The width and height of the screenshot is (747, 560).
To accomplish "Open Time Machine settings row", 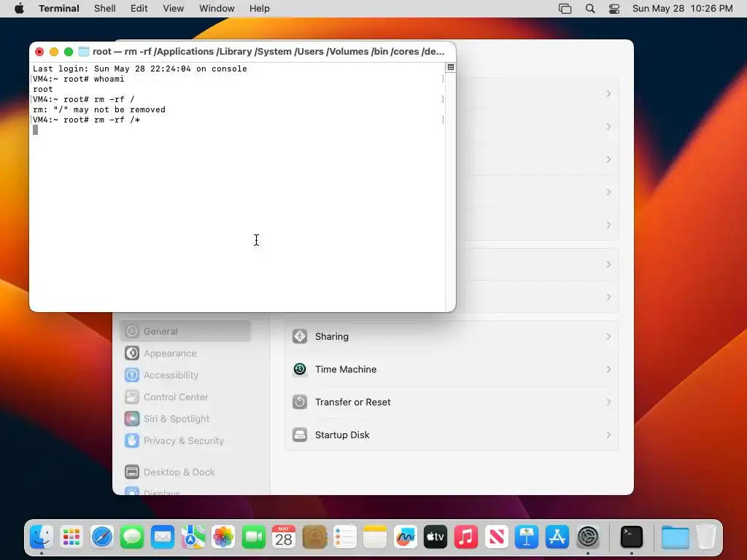I will [452, 370].
